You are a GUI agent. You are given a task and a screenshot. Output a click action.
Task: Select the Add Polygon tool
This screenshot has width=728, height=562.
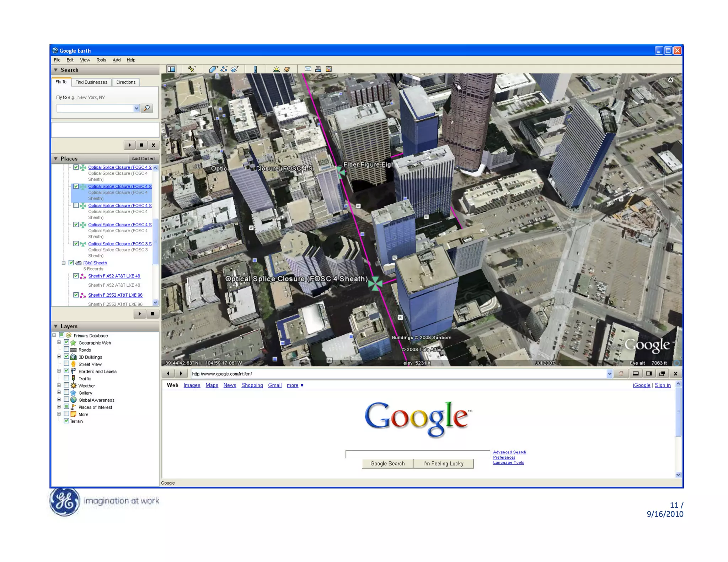(213, 69)
